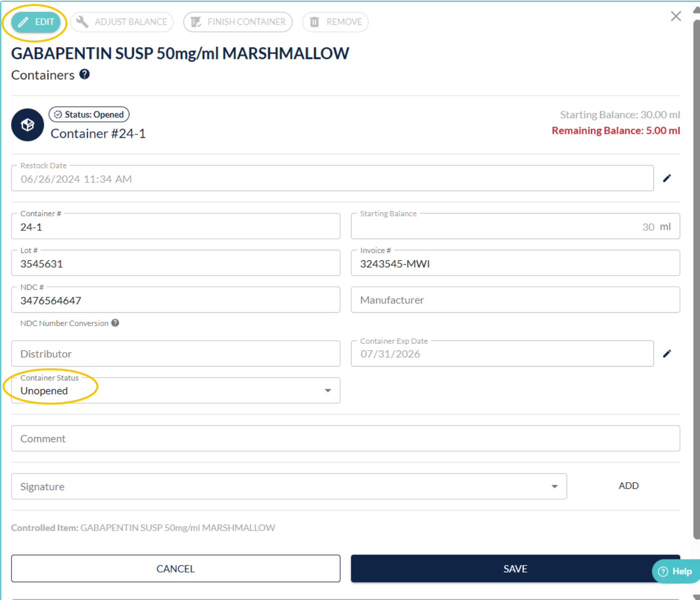This screenshot has width=700, height=600.
Task: Click the container box icon beside Container #24-1
Action: click(x=27, y=125)
